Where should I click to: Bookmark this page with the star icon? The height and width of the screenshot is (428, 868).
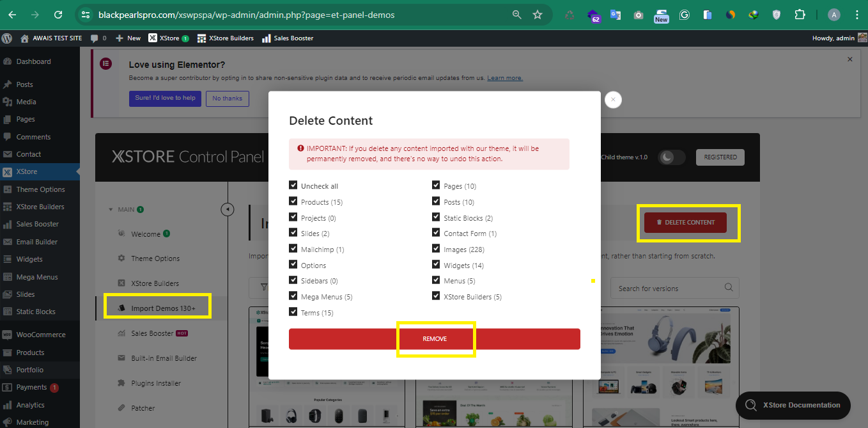tap(538, 14)
